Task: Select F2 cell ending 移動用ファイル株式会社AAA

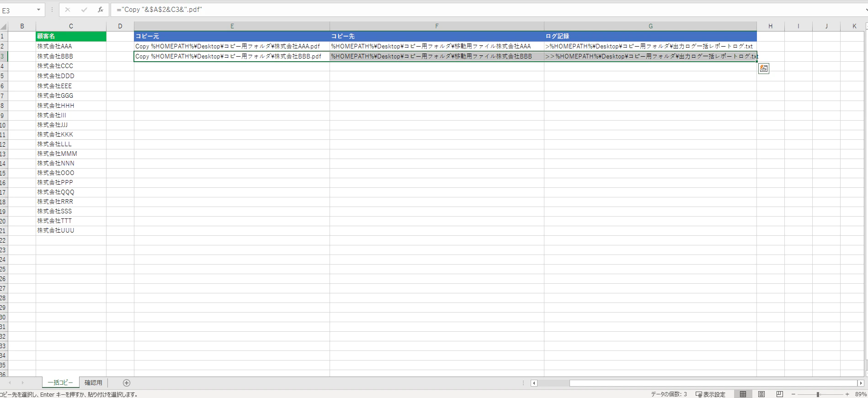Action: click(x=437, y=46)
